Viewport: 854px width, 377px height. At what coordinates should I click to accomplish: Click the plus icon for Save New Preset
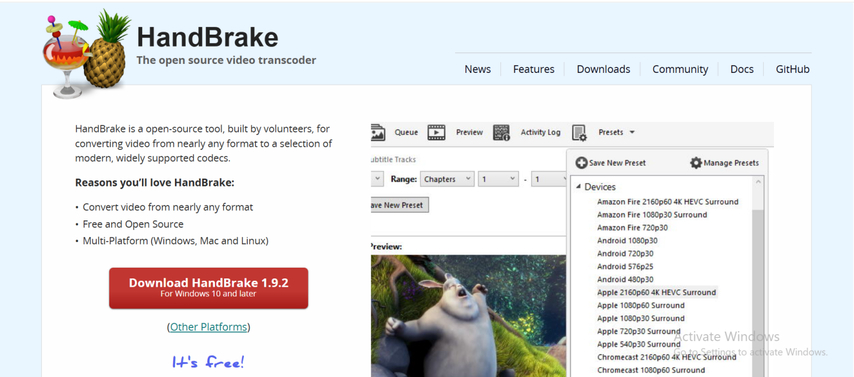pyautogui.click(x=581, y=163)
